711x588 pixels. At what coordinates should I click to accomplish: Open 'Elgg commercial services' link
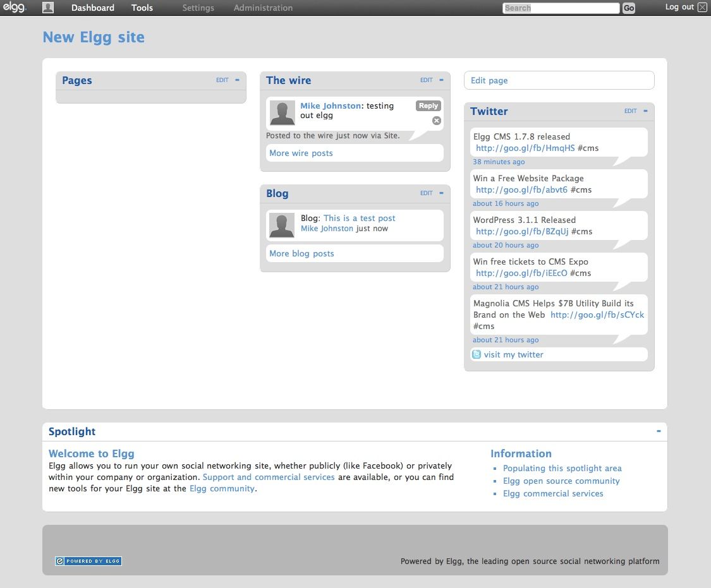(553, 494)
